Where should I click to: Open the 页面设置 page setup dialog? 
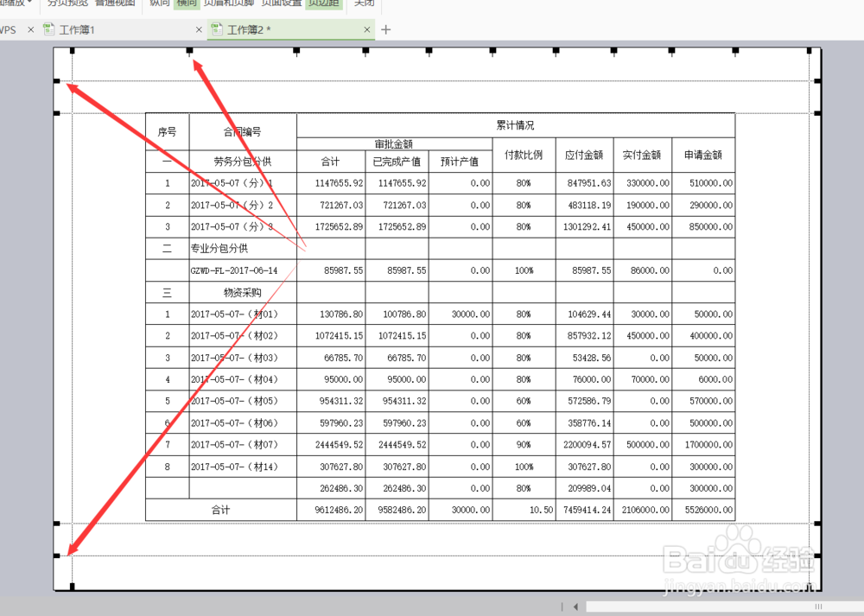[281, 3]
